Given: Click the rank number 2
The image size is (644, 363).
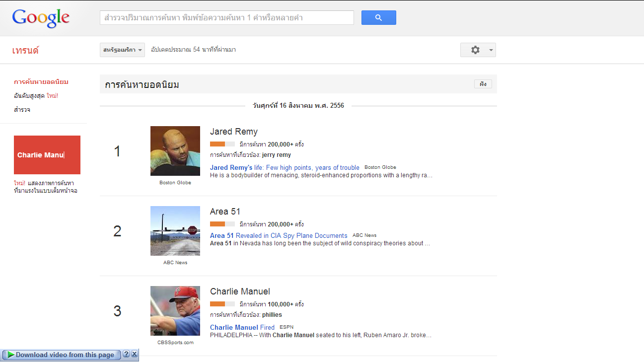Looking at the screenshot, I should [117, 231].
